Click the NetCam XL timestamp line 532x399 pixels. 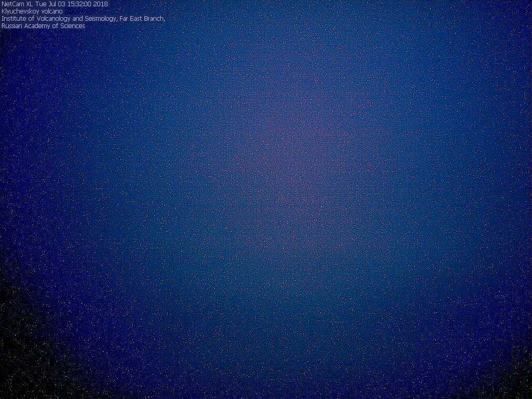pos(55,4)
